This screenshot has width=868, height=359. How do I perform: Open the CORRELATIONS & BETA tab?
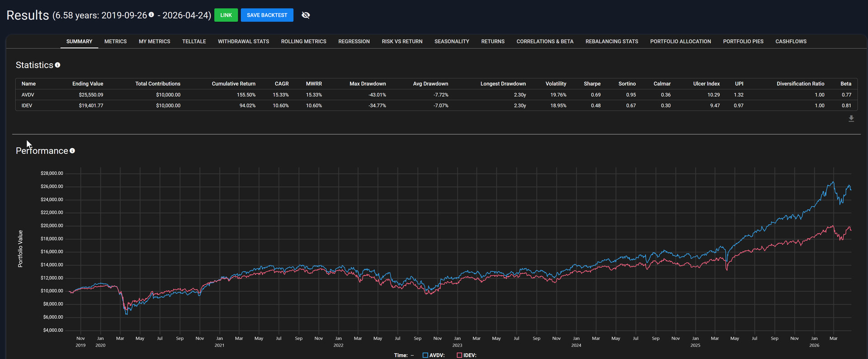coord(545,41)
